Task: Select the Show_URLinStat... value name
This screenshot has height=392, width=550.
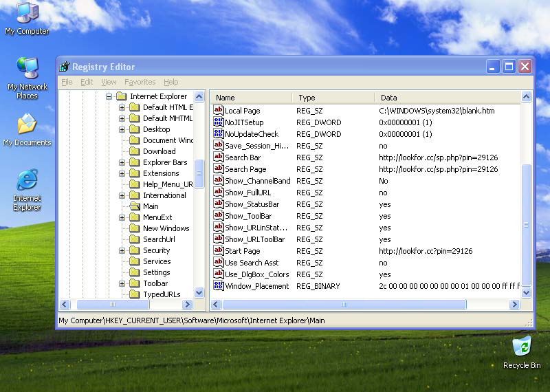Action: [256, 228]
